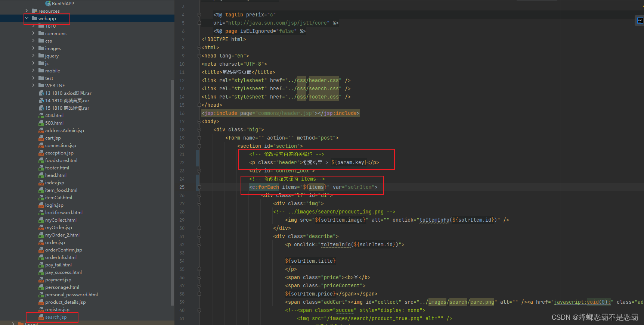Click the webapp folder icon

pyautogui.click(x=34, y=18)
